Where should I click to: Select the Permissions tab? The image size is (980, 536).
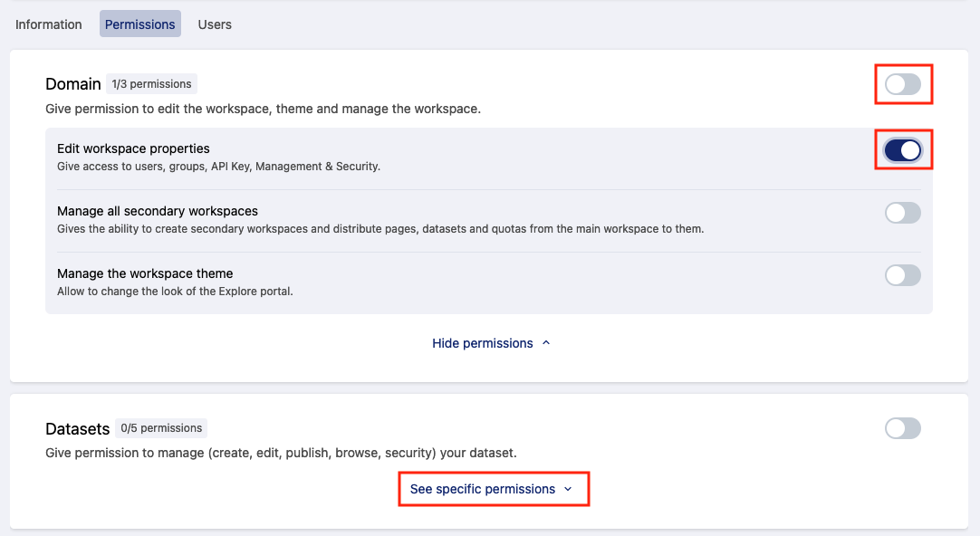[x=140, y=24]
